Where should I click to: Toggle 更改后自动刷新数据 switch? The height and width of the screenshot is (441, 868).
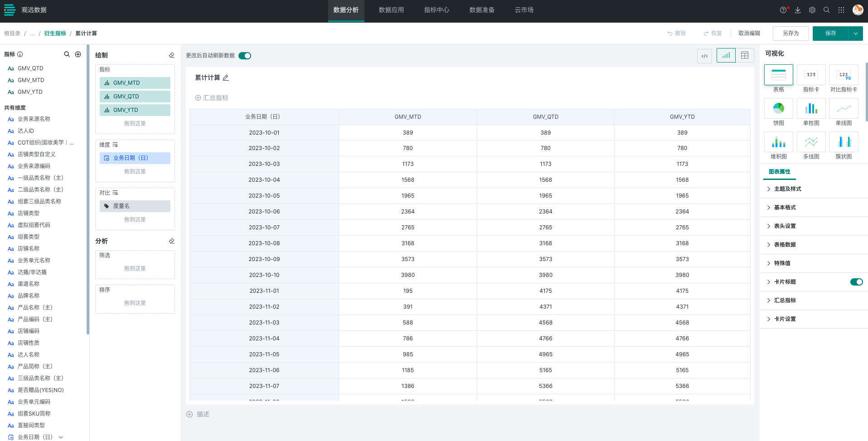[245, 56]
